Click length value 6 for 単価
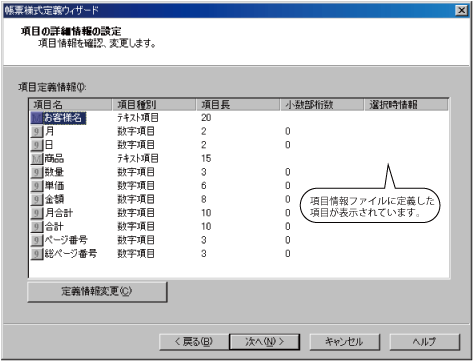 (x=204, y=186)
